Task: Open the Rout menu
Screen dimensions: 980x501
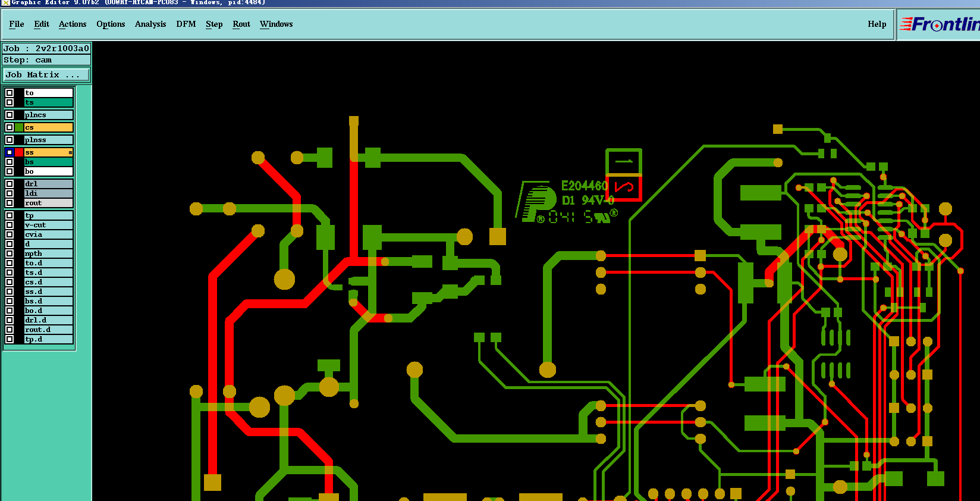Action: pyautogui.click(x=241, y=24)
